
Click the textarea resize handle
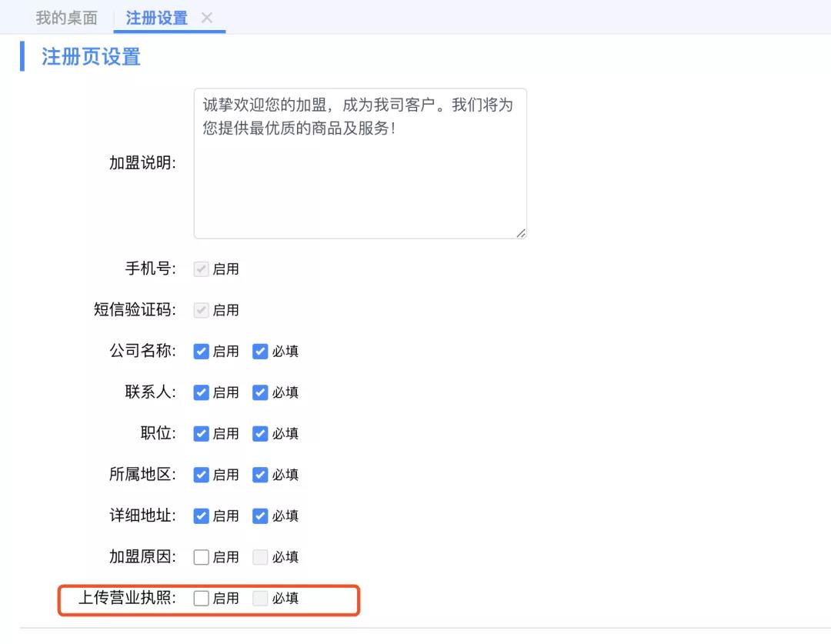(x=521, y=233)
